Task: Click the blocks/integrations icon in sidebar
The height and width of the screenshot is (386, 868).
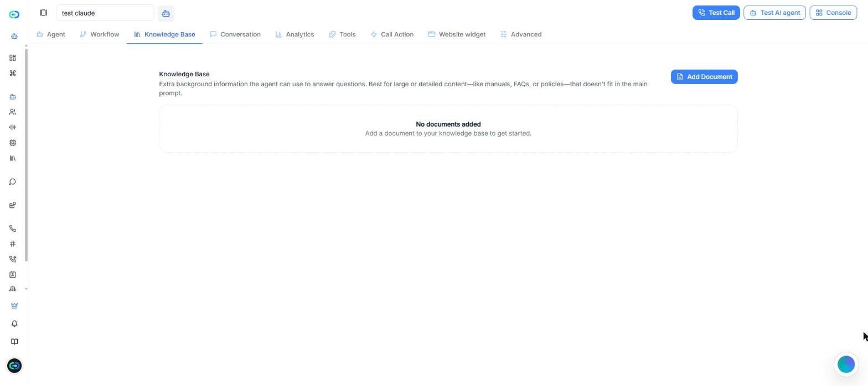Action: point(13,205)
